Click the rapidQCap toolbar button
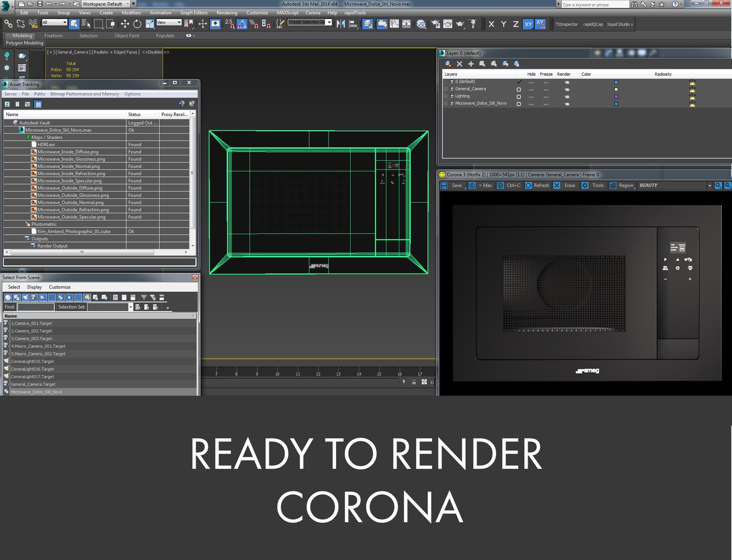Screen dimensions: 732x560 [593, 24]
